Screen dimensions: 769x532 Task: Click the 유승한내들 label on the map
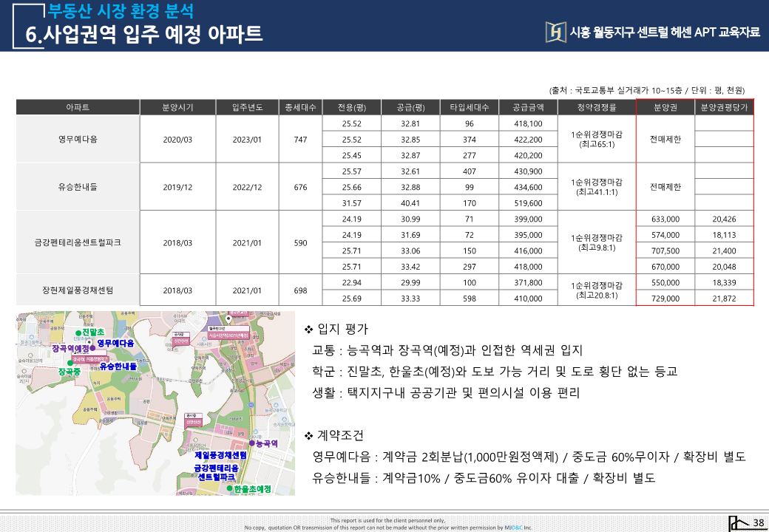click(x=118, y=366)
